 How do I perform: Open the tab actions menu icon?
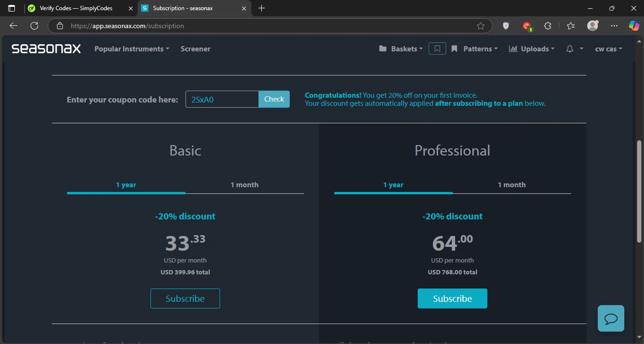coord(12,8)
